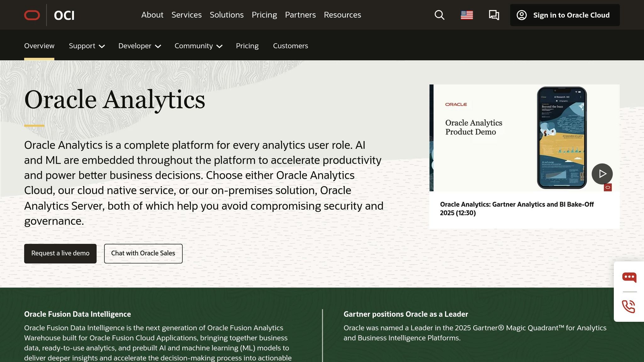Switch to the Customers tab
The height and width of the screenshot is (362, 644).
point(290,46)
